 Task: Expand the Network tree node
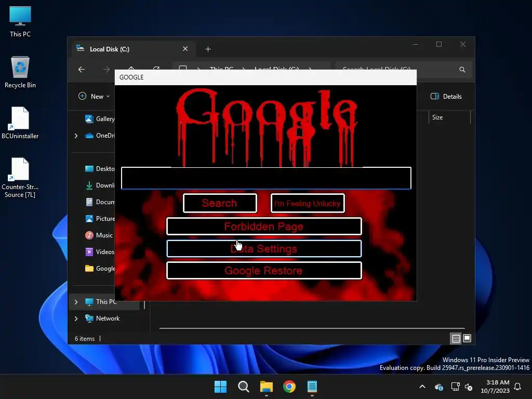(x=76, y=318)
